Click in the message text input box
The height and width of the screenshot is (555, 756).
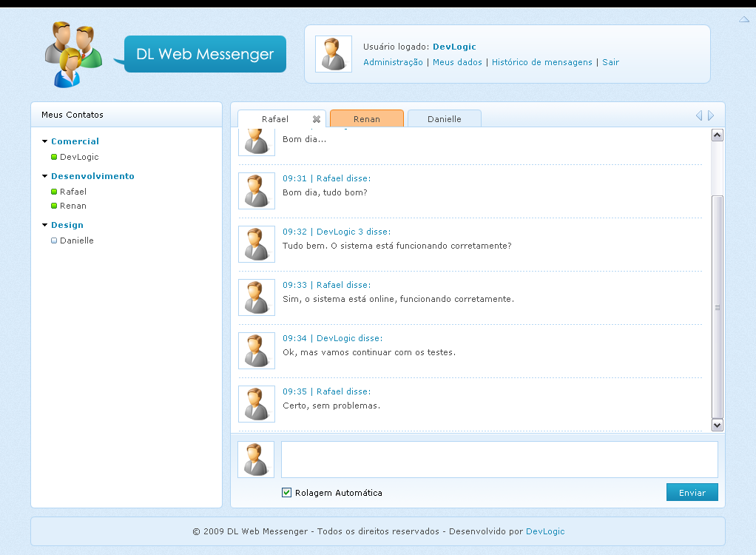tap(499, 460)
